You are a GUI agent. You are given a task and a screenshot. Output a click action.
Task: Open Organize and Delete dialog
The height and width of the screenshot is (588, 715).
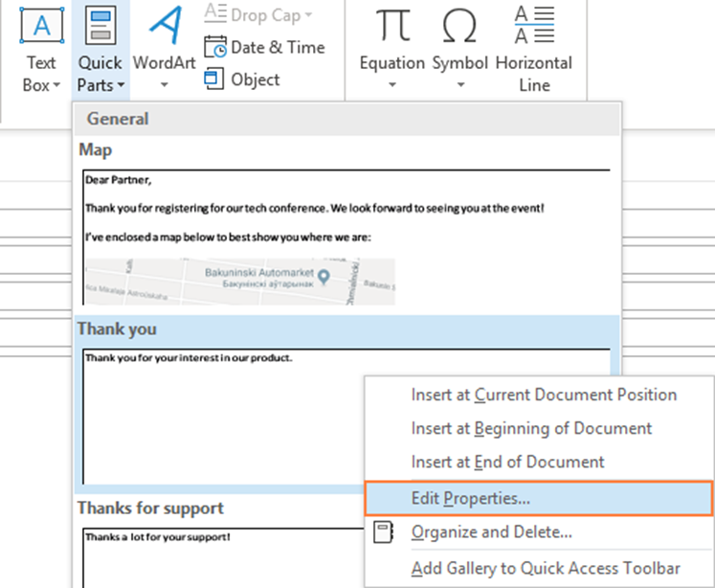539,531
